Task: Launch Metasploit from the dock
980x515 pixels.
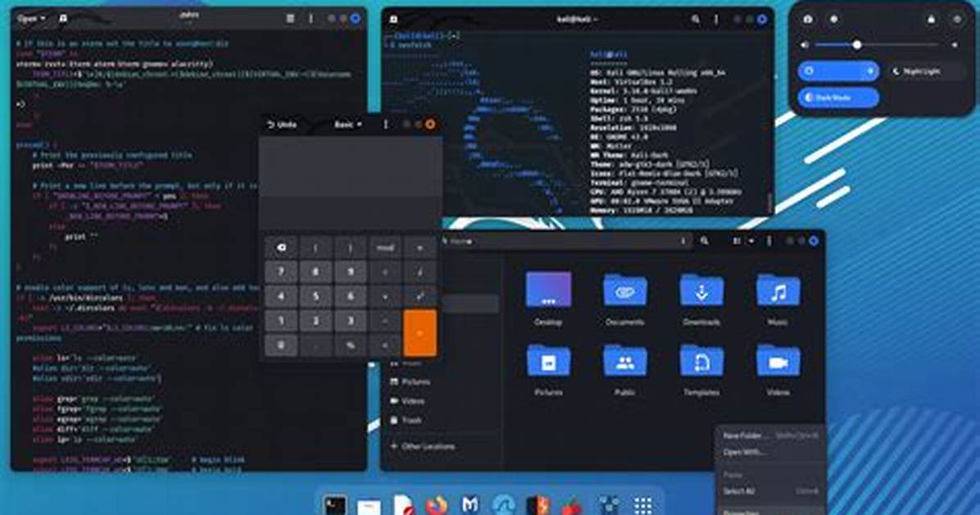Action: click(x=470, y=504)
